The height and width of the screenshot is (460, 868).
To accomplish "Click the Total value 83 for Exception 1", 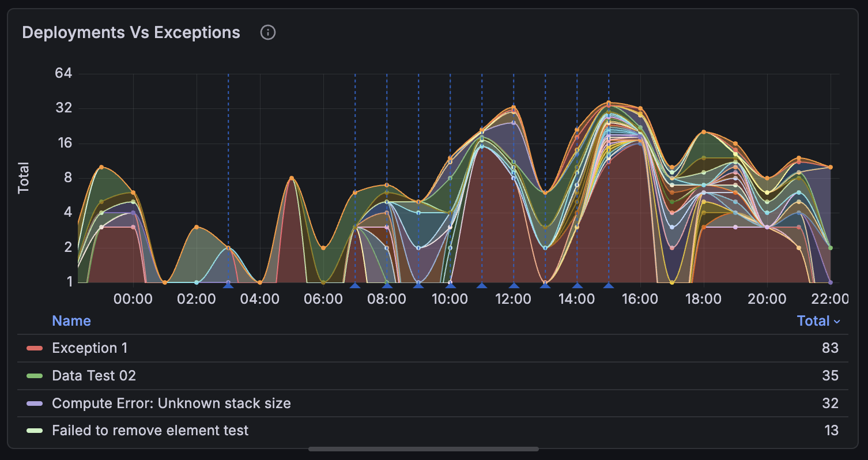I will pos(830,348).
